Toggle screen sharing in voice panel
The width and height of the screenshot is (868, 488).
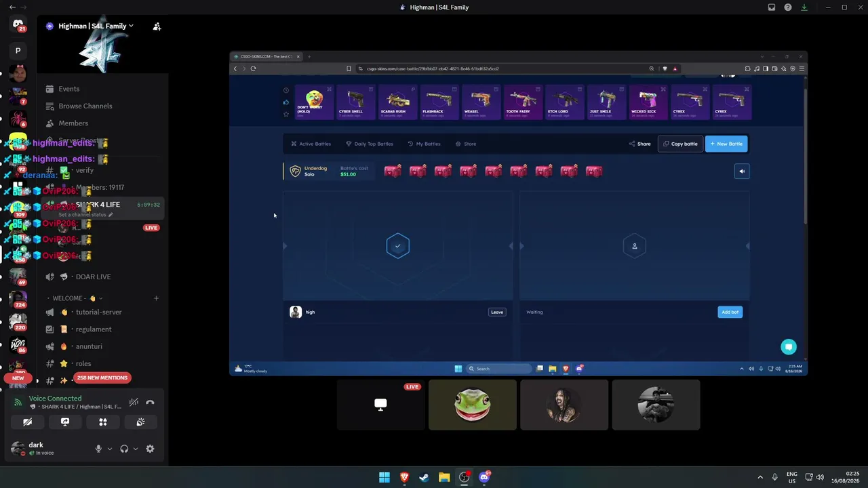pyautogui.click(x=65, y=422)
